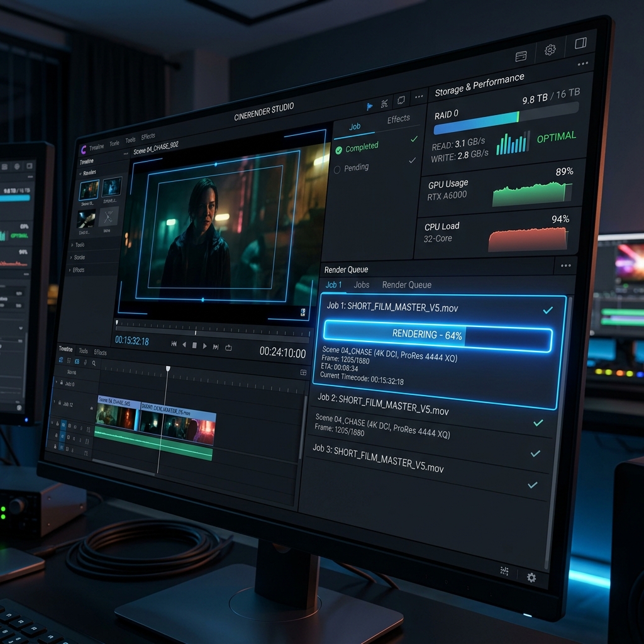The height and width of the screenshot is (644, 644).
Task: Play the Scene 04 preview forward
Action: [x=204, y=346]
